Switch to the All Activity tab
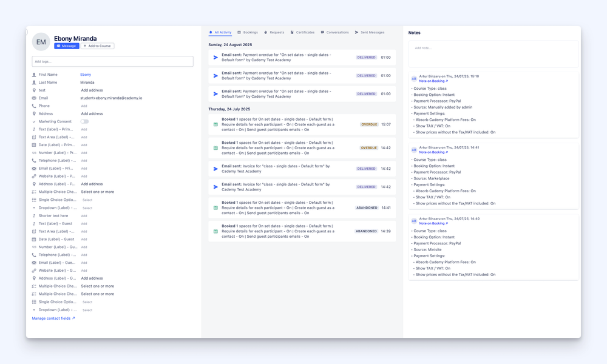This screenshot has width=607, height=364. (x=220, y=32)
